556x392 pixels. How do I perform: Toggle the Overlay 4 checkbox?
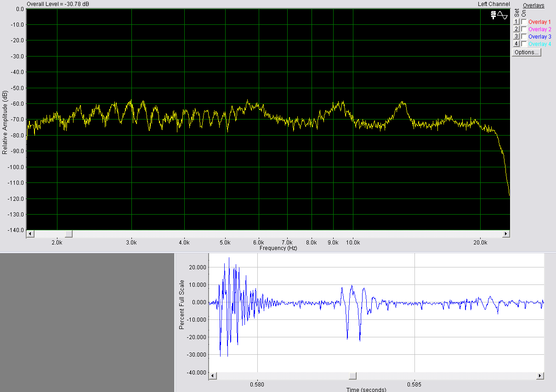[x=524, y=44]
